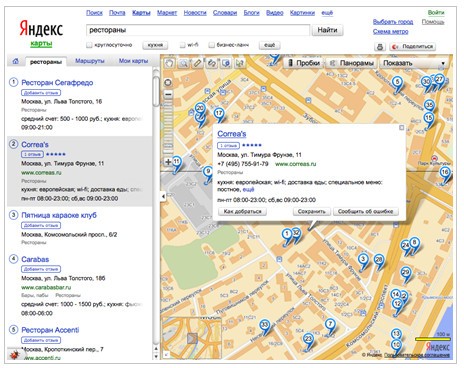Tick the wi-fi filter checkbox
This screenshot has height=368, width=464.
pos(182,45)
